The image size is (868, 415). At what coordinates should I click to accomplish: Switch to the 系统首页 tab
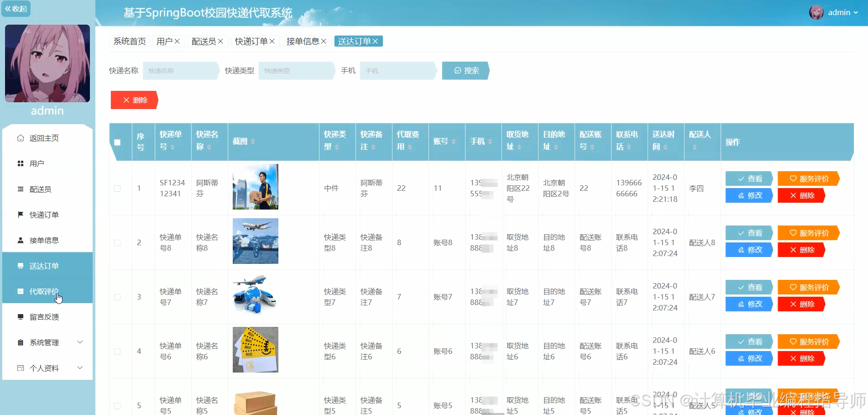[x=129, y=41]
